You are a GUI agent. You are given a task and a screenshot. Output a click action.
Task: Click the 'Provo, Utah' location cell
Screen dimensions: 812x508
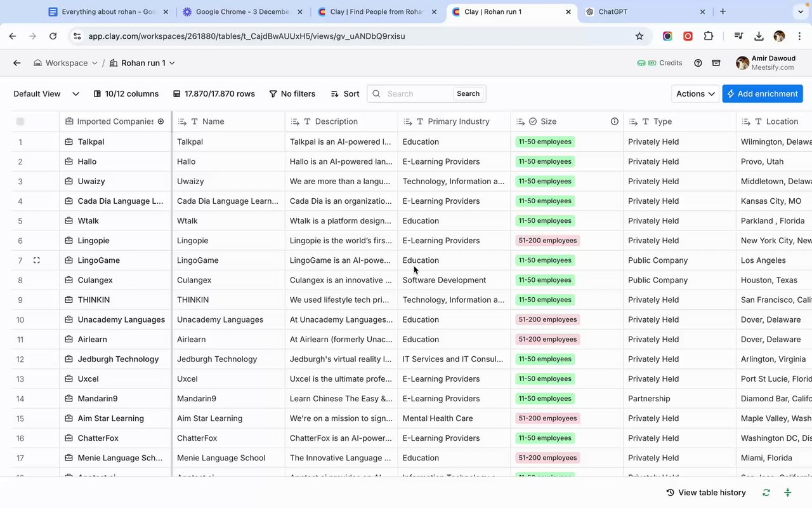coord(774,161)
